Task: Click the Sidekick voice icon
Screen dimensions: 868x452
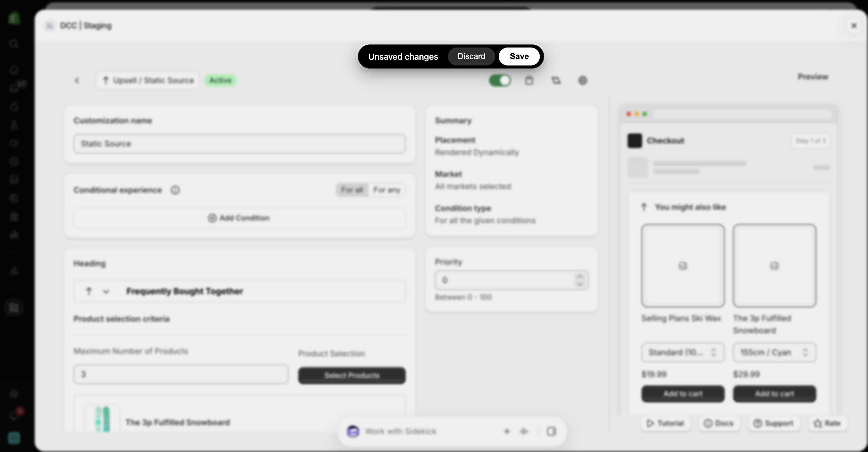Action: [x=524, y=431]
